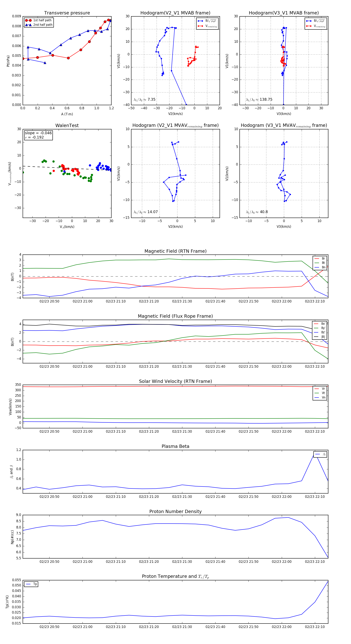Click the "Hodogram(V2_V1 MVAB frame)" title

point(175,13)
